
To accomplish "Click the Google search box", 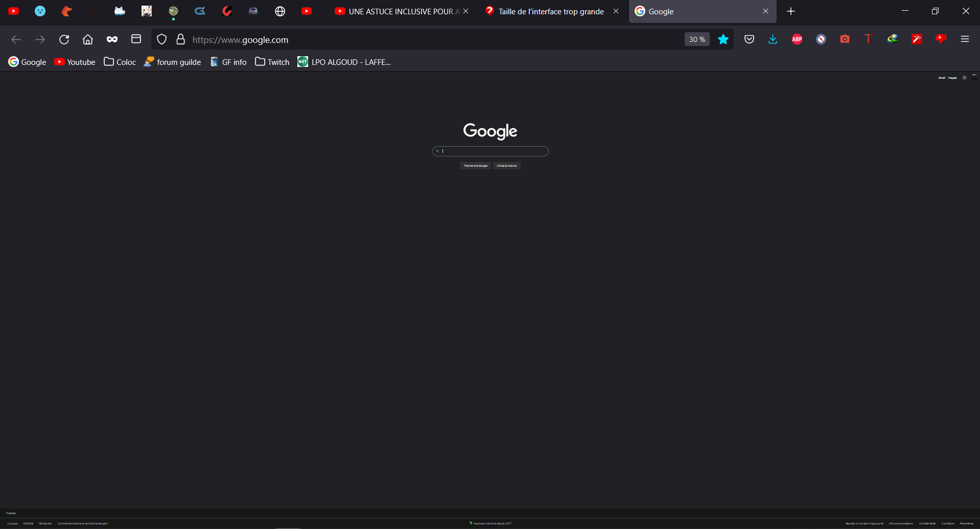I will (491, 151).
